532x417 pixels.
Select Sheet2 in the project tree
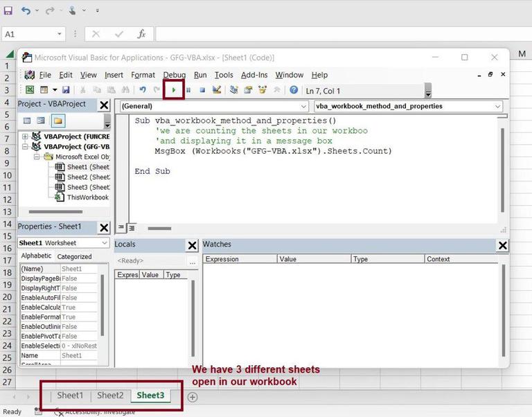(82, 177)
